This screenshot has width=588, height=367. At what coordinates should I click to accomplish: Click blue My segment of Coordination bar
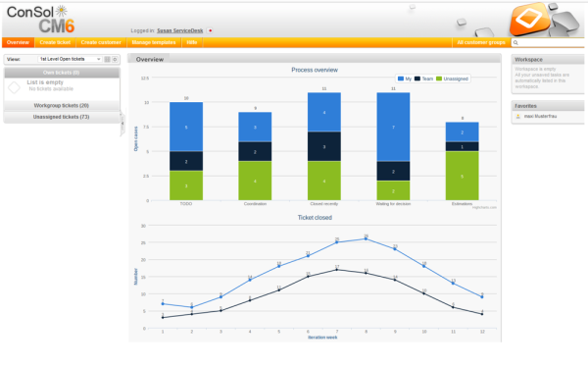[255, 127]
